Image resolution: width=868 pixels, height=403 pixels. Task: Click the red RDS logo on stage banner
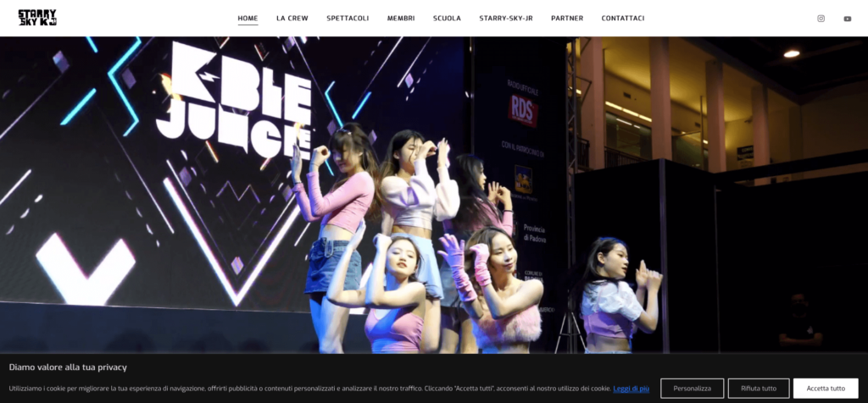[523, 110]
